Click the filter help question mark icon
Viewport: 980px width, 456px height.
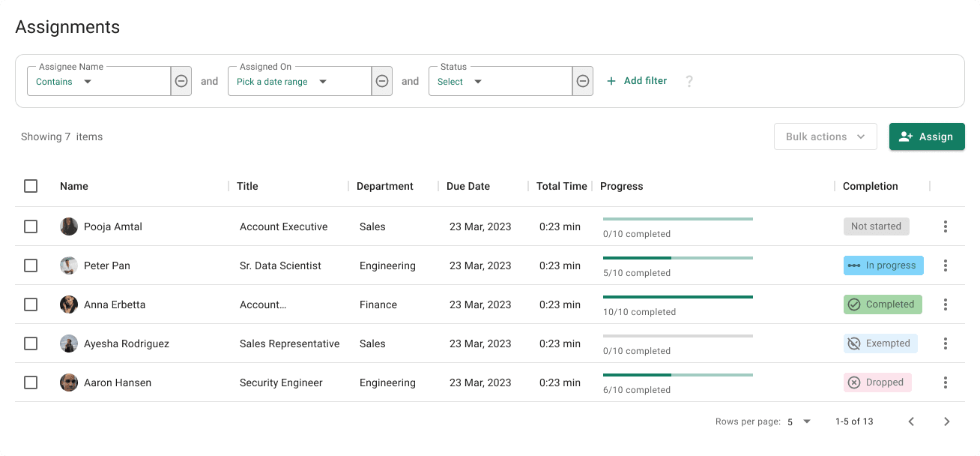point(689,81)
